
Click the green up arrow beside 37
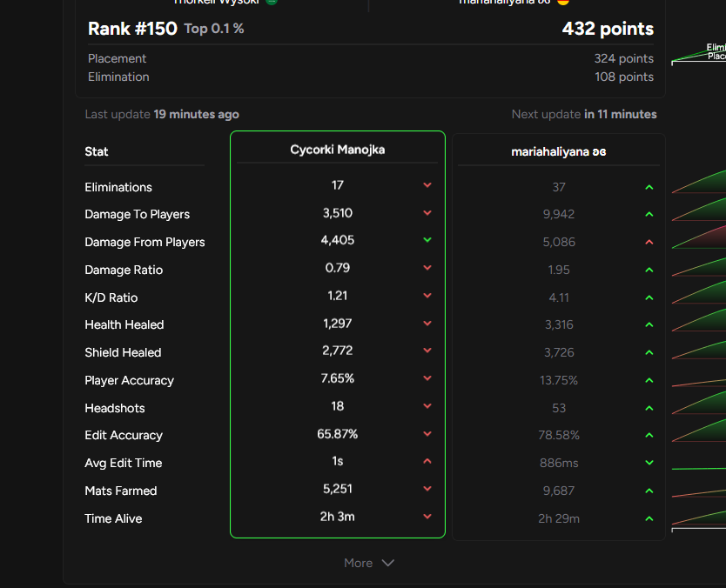pos(649,187)
